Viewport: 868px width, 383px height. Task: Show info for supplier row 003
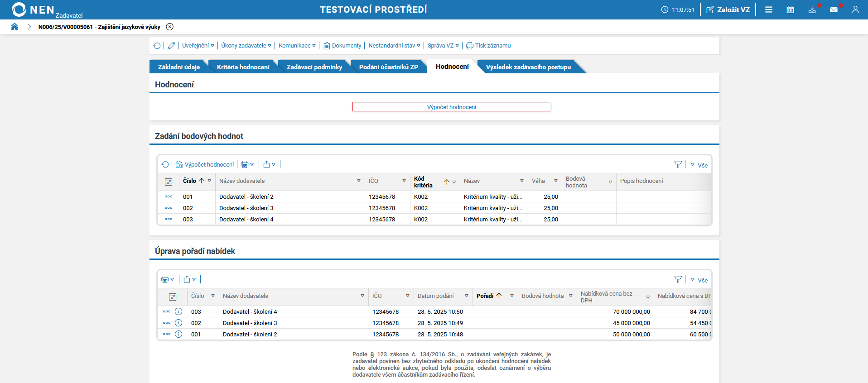click(178, 311)
